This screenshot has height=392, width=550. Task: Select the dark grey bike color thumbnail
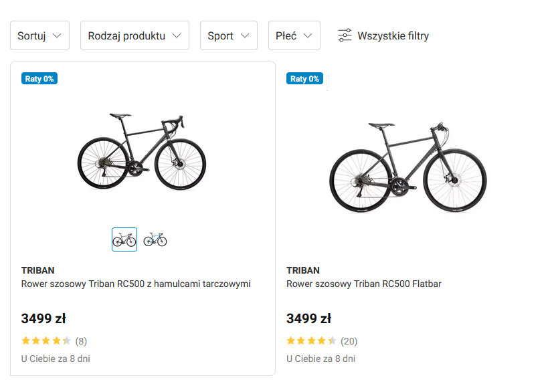pos(124,239)
